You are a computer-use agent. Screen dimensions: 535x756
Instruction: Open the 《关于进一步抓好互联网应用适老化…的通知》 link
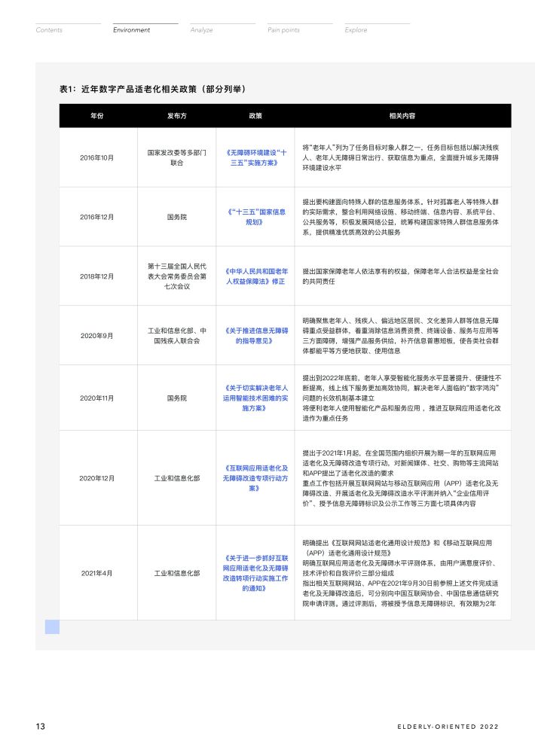255,573
